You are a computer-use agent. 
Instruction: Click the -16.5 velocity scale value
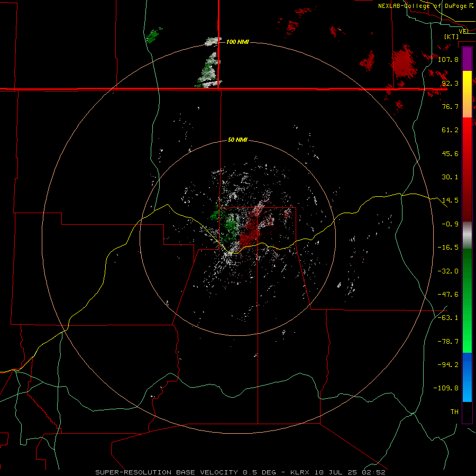click(448, 248)
